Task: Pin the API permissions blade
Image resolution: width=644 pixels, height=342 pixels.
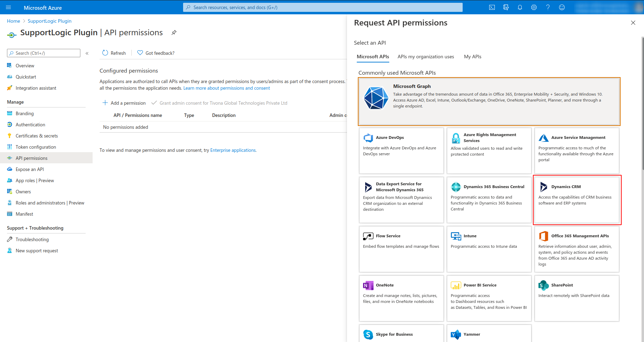Action: (x=174, y=32)
